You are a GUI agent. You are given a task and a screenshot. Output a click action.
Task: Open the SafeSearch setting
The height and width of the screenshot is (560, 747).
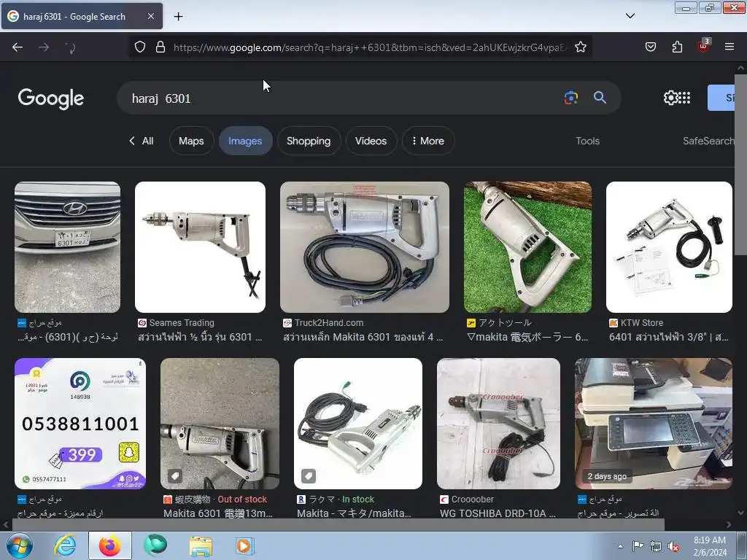click(708, 141)
